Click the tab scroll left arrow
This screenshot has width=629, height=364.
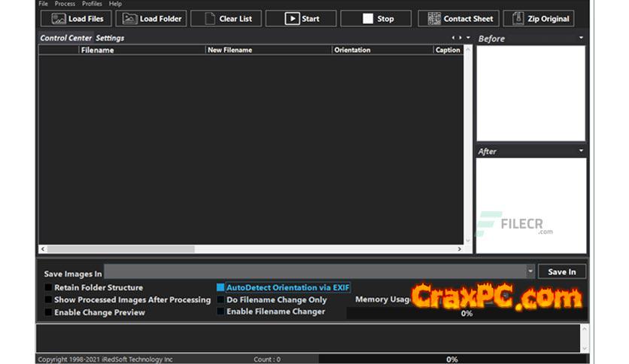pyautogui.click(x=453, y=38)
